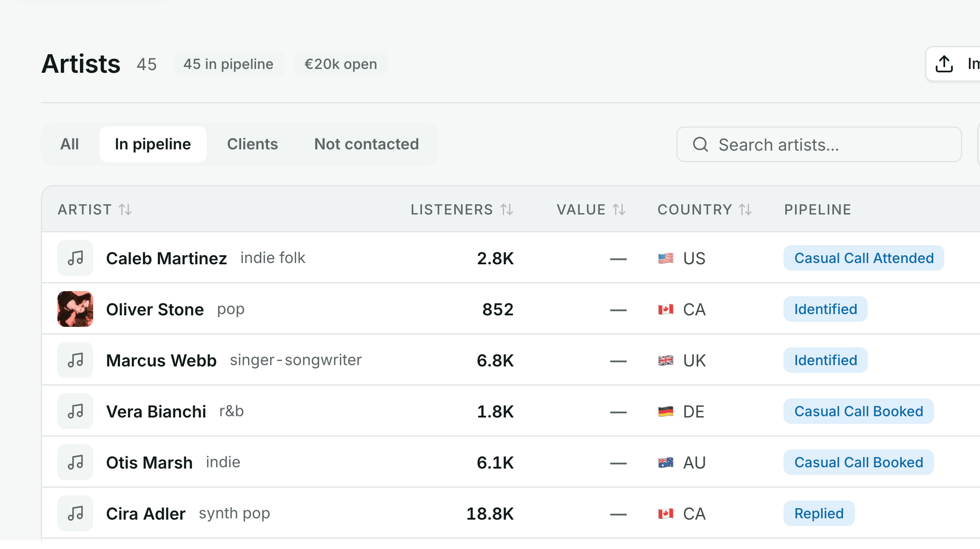The width and height of the screenshot is (980, 549).
Task: Open Marcus Webb artist name
Action: pos(161,360)
